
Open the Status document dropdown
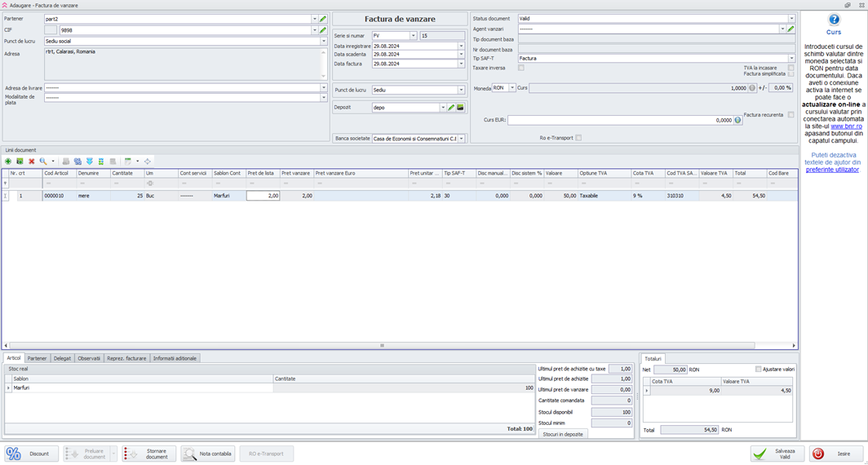790,18
